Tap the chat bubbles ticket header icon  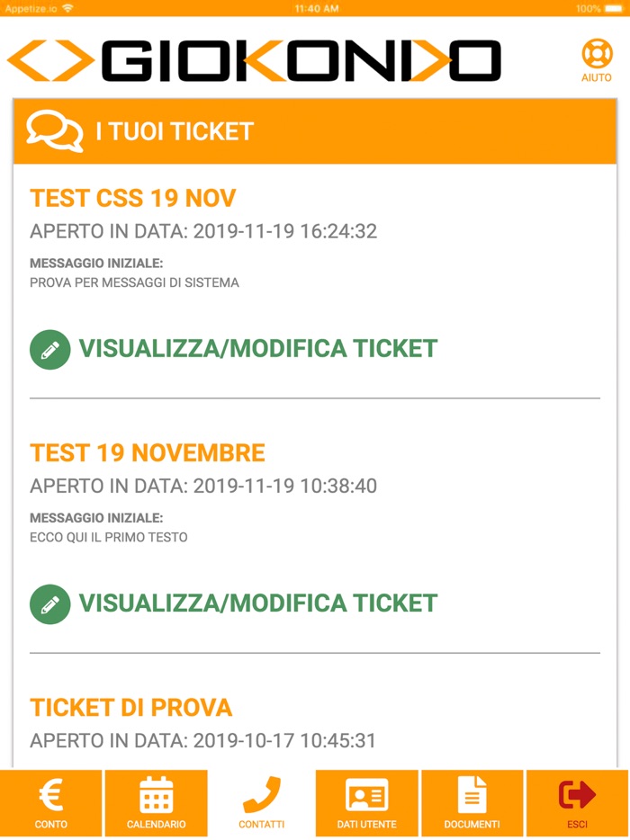click(x=54, y=131)
